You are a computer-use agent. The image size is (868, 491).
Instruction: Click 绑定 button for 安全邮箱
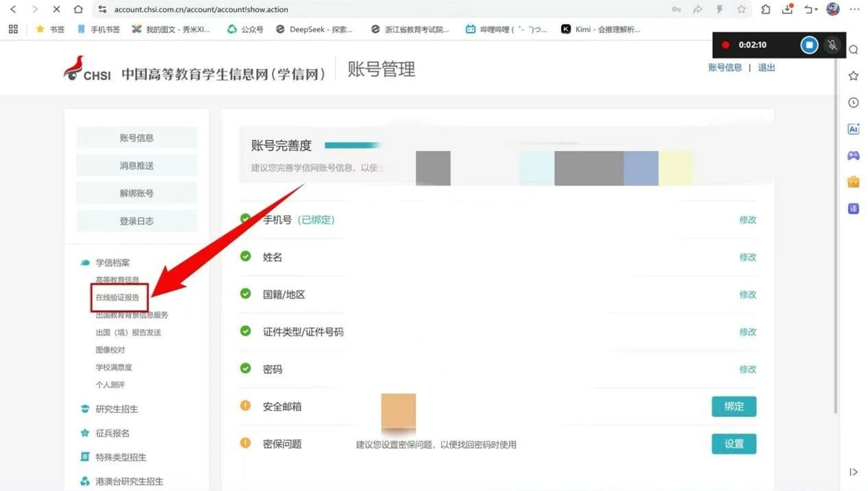coord(734,406)
